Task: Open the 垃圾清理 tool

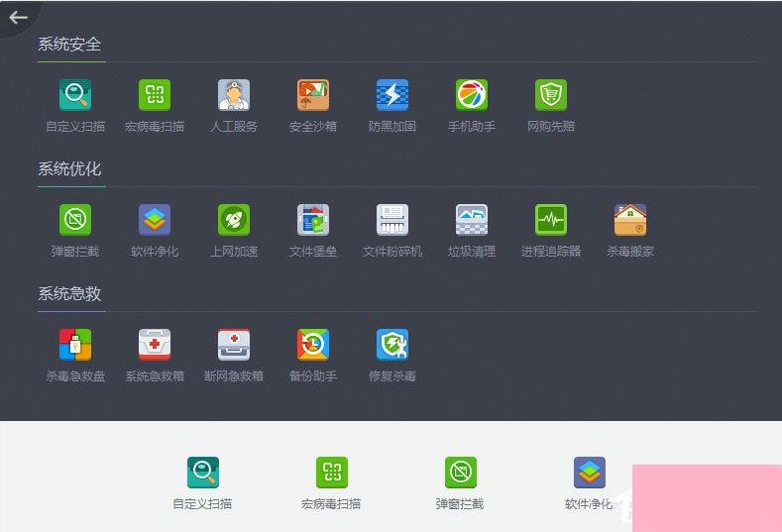Action: click(x=472, y=219)
